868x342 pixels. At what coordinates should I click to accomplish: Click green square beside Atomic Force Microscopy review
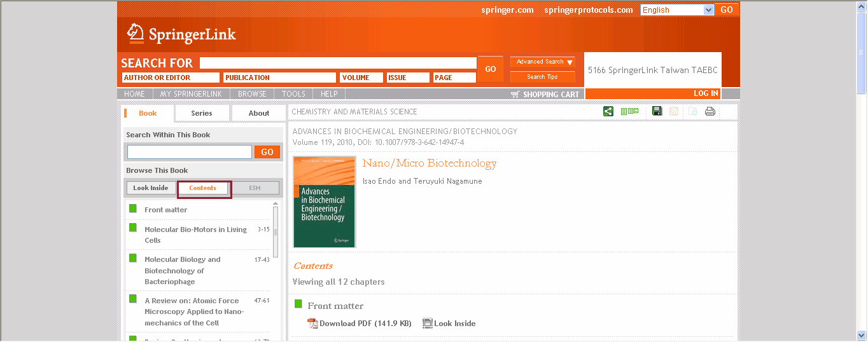click(x=133, y=299)
